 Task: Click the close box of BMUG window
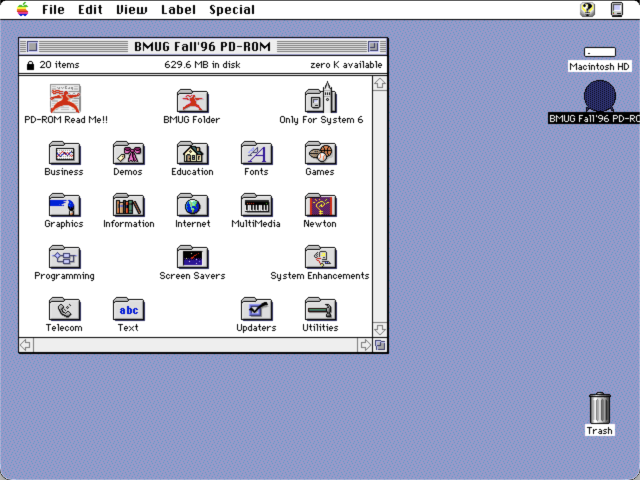coord(33,47)
